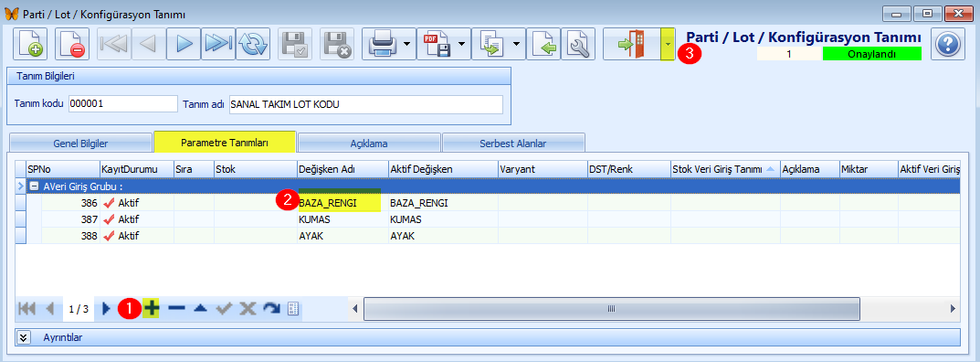Image resolution: width=980 pixels, height=362 pixels.
Task: Go to prior row in the grid navigator
Action: point(50,308)
